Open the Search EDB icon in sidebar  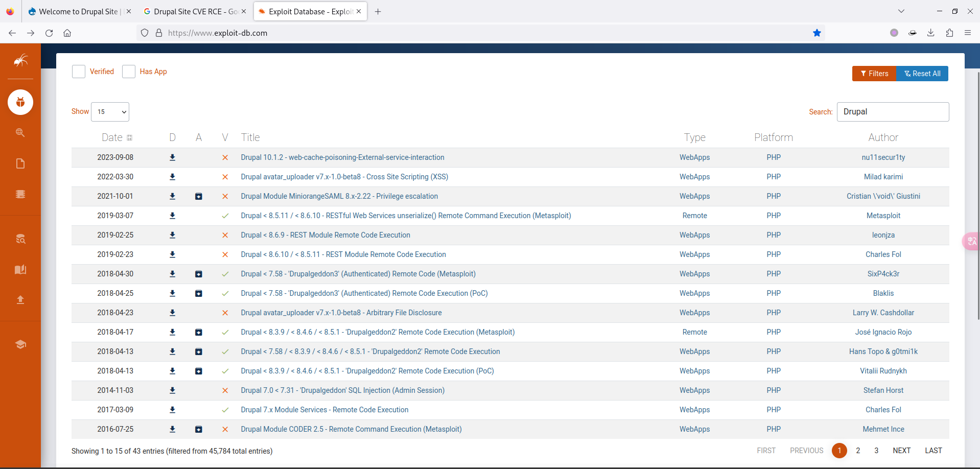[20, 239]
